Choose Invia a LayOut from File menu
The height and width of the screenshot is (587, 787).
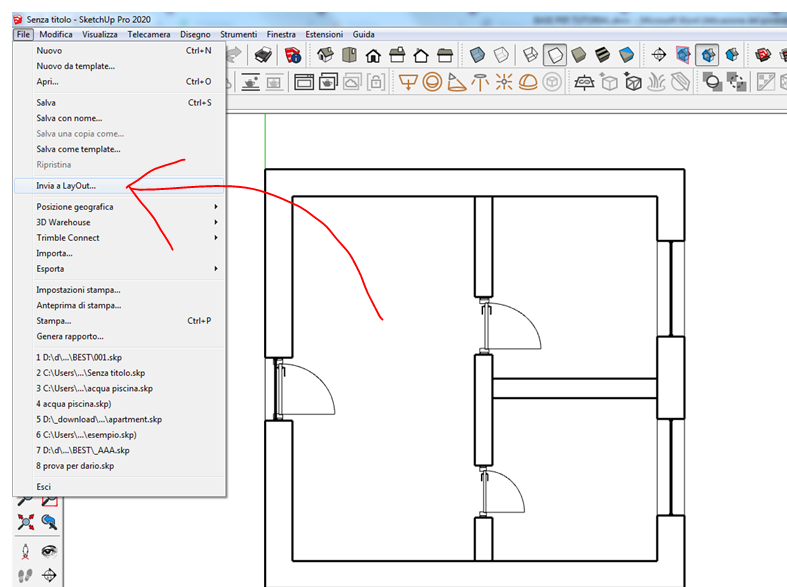[66, 185]
